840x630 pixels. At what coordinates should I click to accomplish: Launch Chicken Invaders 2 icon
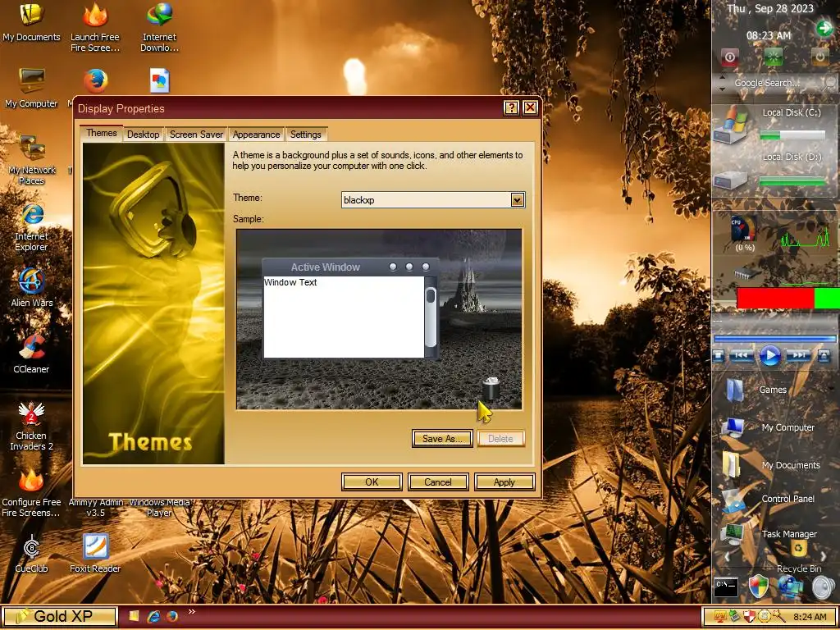31,426
